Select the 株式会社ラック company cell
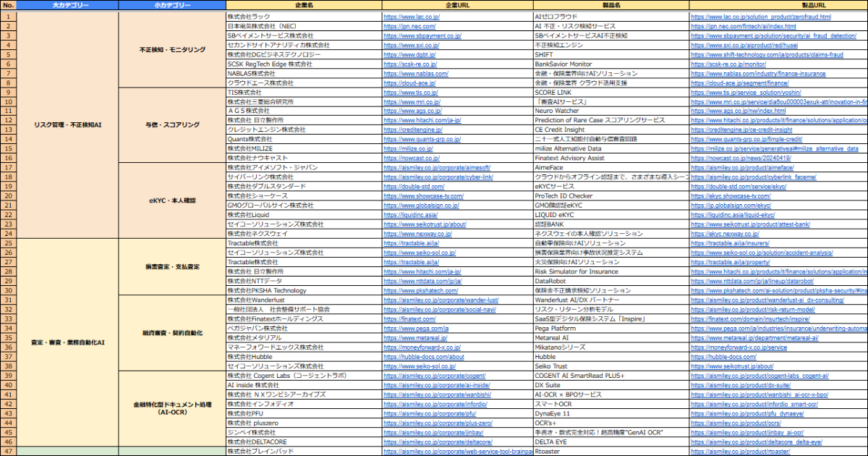Image resolution: width=868 pixels, height=456 pixels. 304,16
